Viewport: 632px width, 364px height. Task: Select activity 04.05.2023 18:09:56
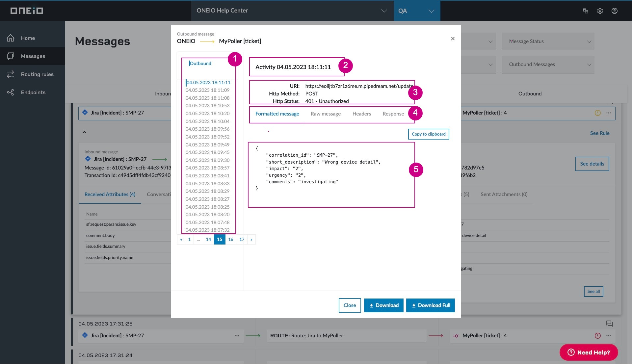(x=207, y=129)
